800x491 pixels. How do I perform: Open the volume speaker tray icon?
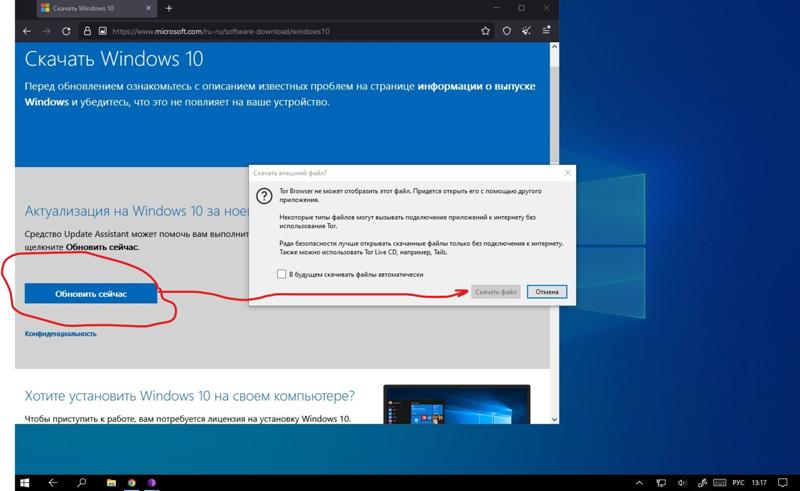click(682, 482)
